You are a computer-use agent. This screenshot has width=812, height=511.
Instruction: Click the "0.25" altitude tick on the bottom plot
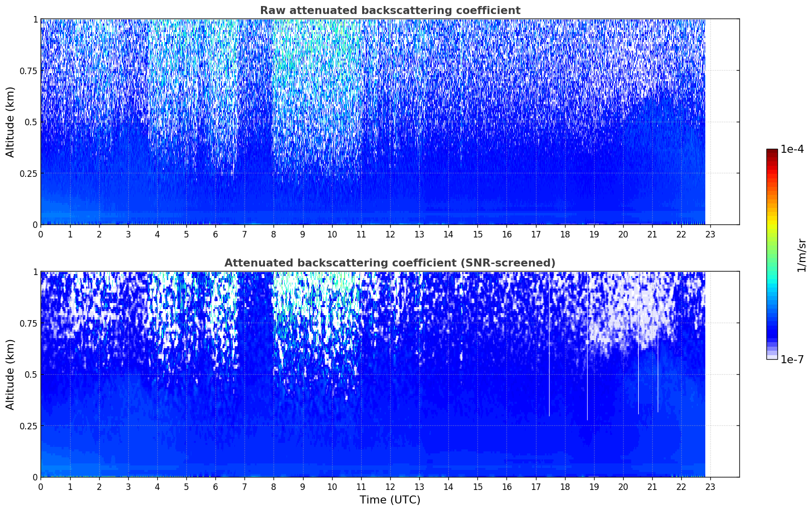[29, 426]
